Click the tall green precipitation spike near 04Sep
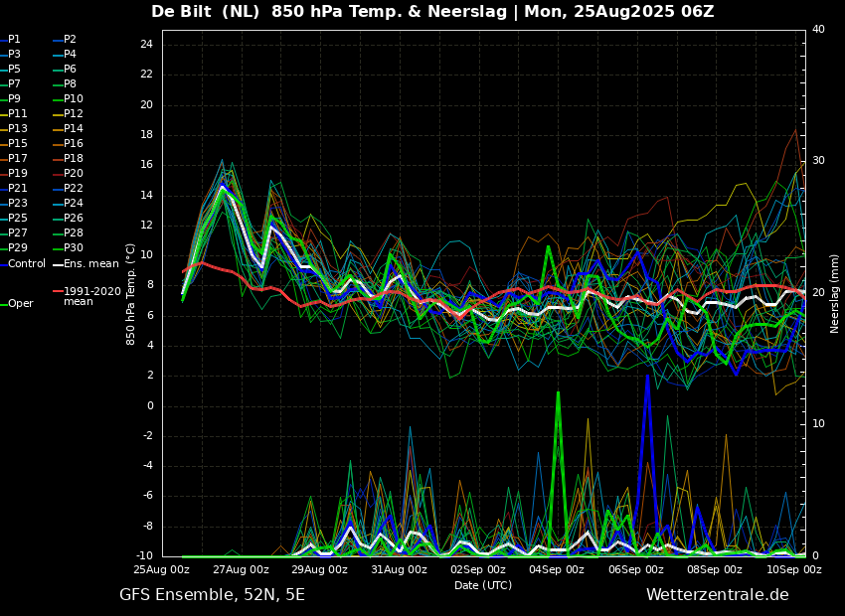Screen dimensions: 845x616 tap(558, 397)
